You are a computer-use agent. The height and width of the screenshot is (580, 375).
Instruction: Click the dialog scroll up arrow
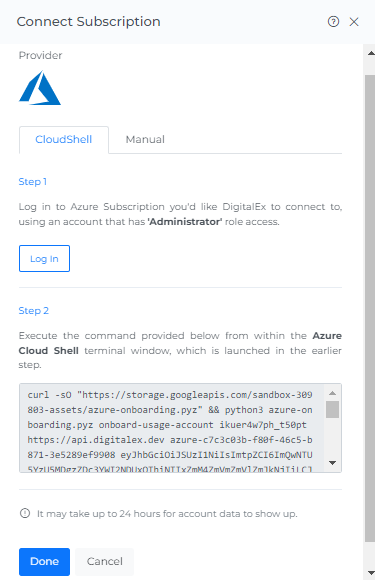(x=371, y=53)
